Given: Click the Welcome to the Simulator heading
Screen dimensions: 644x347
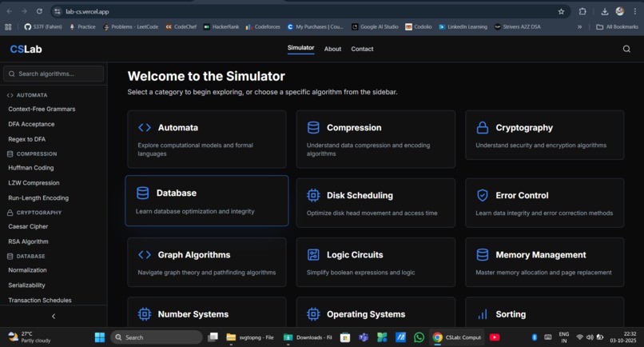Looking at the screenshot, I should (206, 76).
